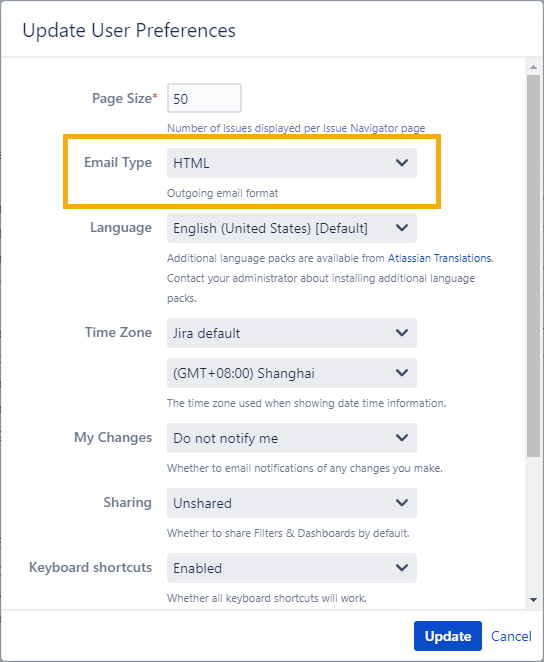Open the Atlassian Translations link
This screenshot has width=544, height=662.
(439, 258)
